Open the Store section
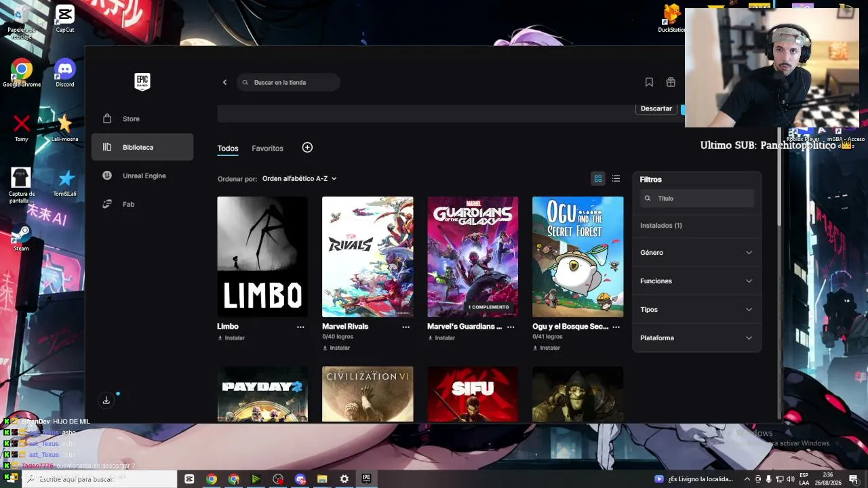This screenshot has height=488, width=868. (x=142, y=119)
